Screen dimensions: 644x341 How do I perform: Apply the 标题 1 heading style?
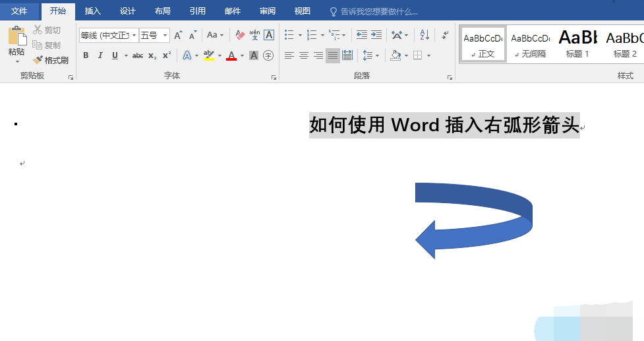577,45
